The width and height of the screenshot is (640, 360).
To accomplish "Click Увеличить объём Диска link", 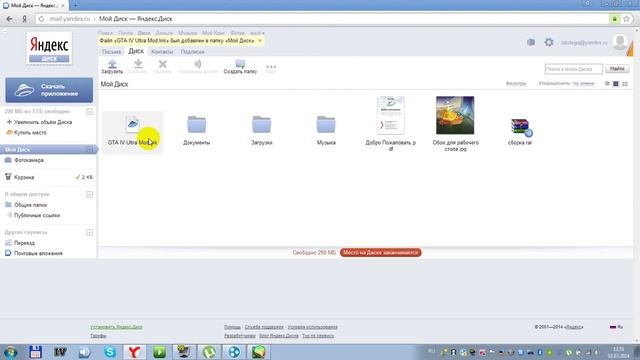I will pos(42,122).
